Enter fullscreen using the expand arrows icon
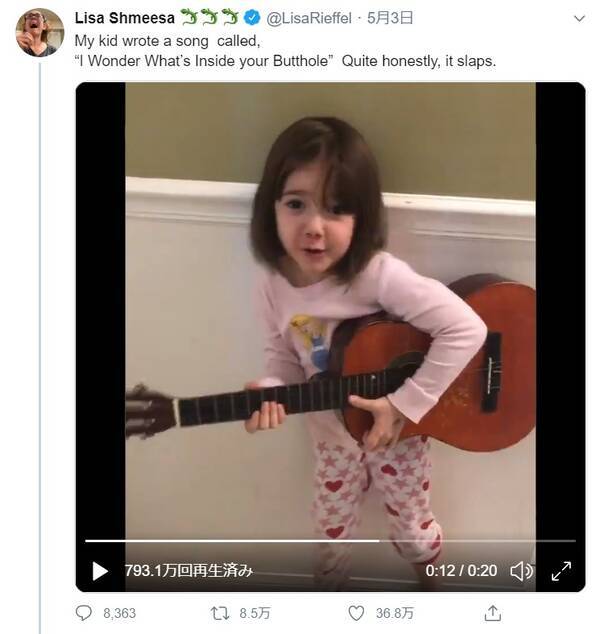 click(x=561, y=571)
